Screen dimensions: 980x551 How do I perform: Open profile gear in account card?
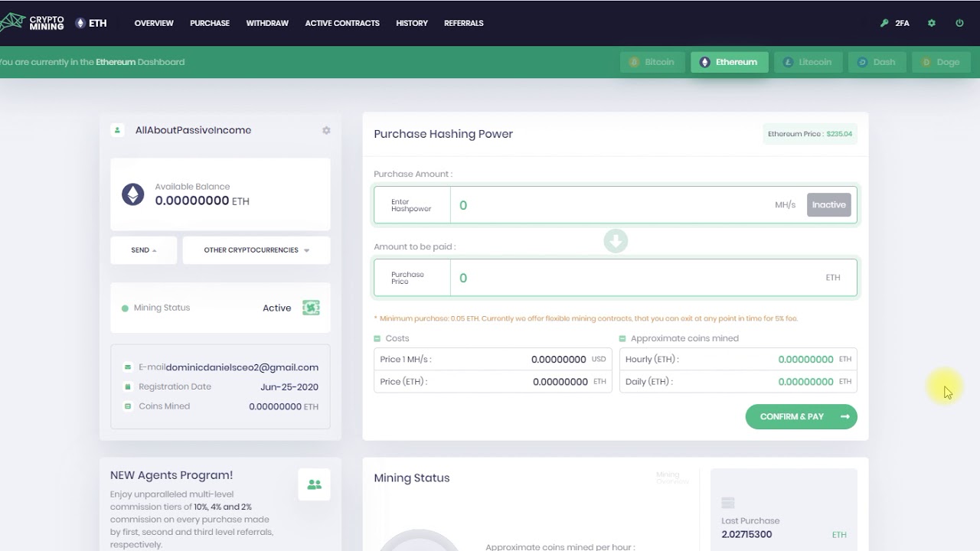pos(326,130)
